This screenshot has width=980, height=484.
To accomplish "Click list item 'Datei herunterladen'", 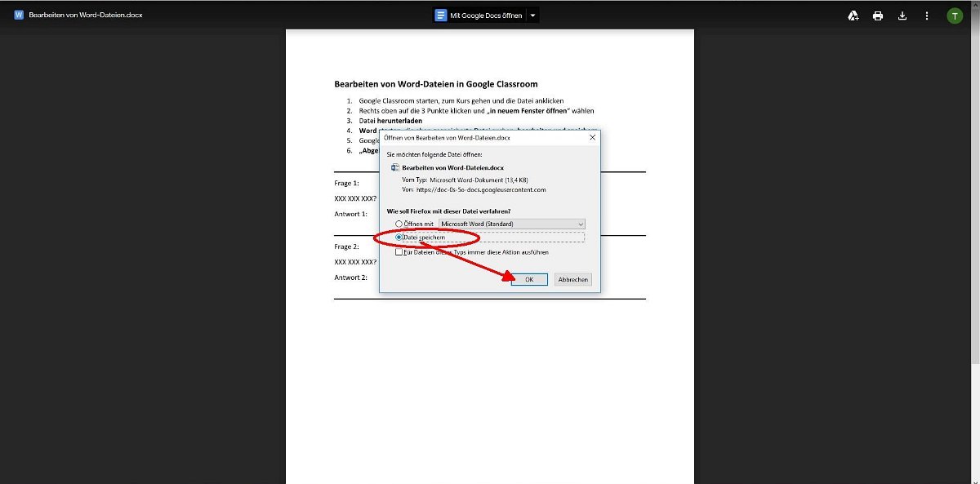I will [x=390, y=121].
